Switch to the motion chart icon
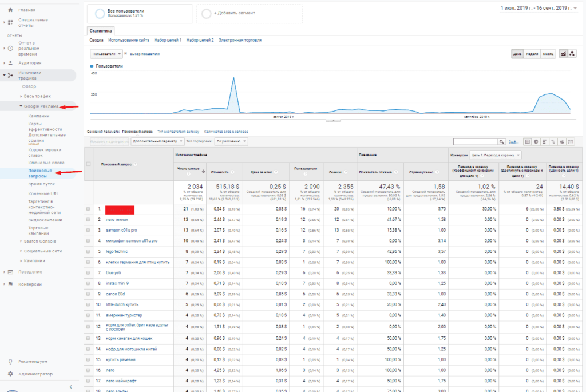Screen dimensions: 586x392 572,54
